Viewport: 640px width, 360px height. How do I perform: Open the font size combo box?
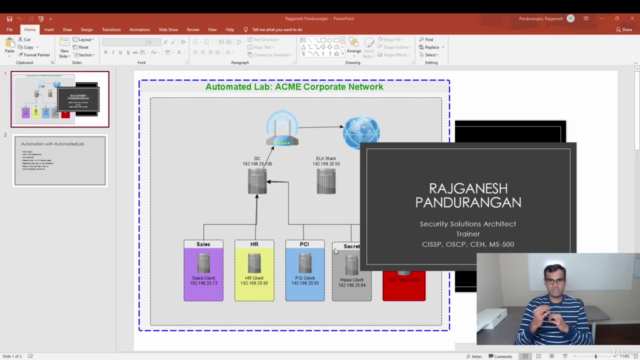[154, 42]
